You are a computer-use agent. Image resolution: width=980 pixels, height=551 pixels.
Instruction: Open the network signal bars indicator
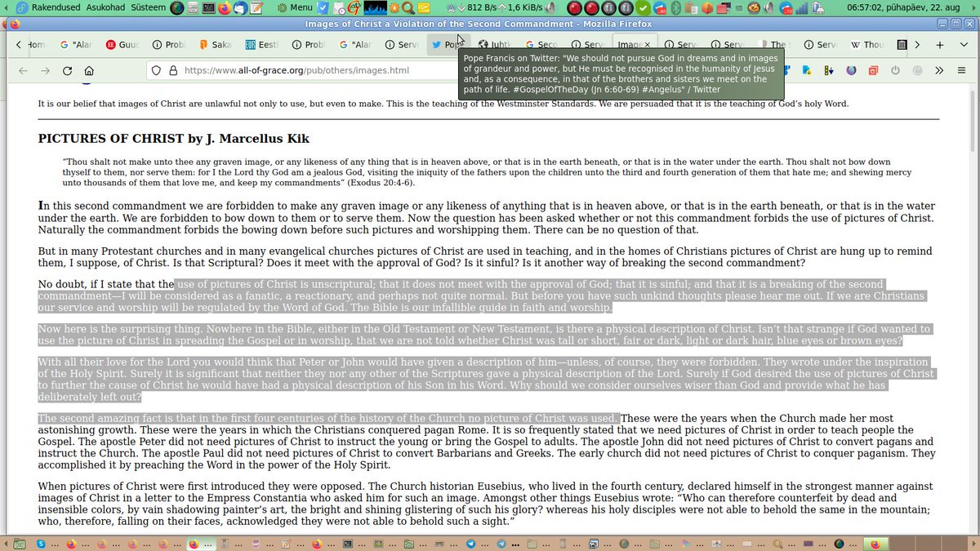click(x=803, y=7)
